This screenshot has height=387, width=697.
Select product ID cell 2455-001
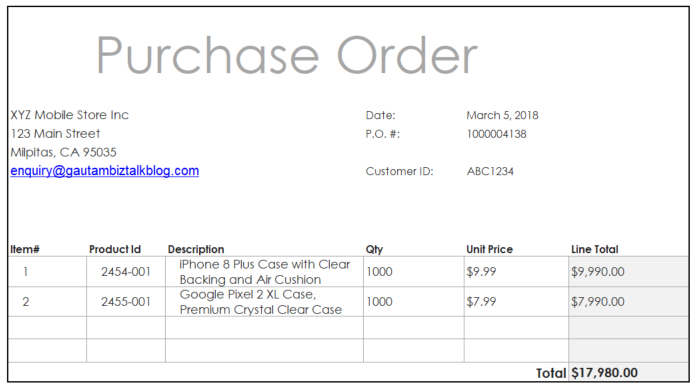click(x=126, y=302)
